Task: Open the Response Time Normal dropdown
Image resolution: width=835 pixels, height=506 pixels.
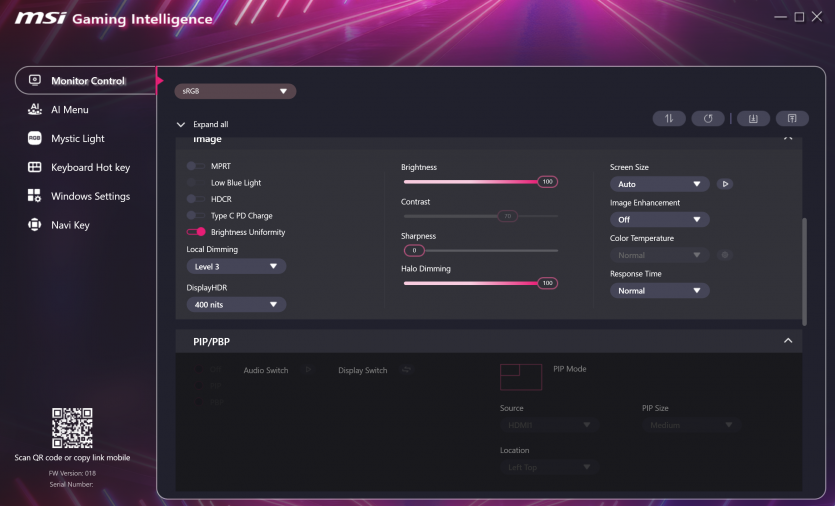Action: coord(659,291)
